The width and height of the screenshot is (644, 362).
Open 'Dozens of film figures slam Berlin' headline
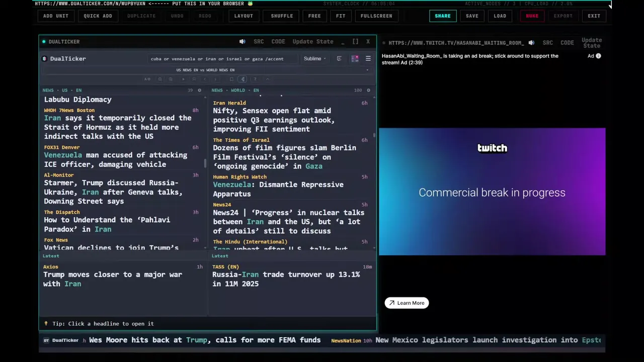[x=284, y=157]
